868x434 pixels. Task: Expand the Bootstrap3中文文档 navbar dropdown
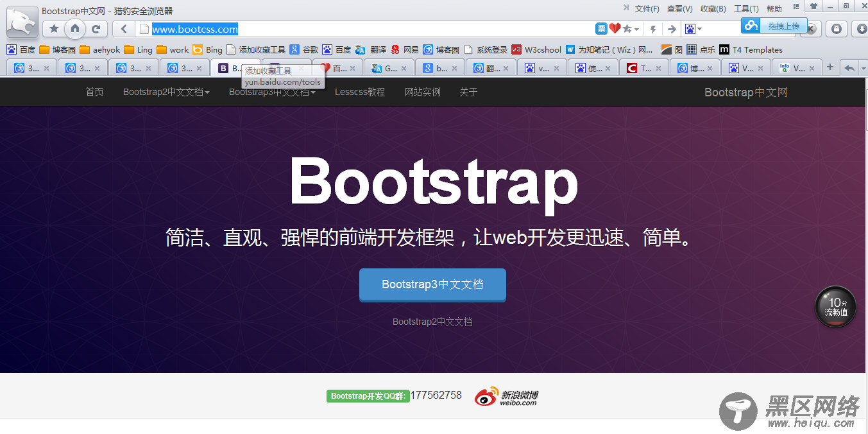272,92
